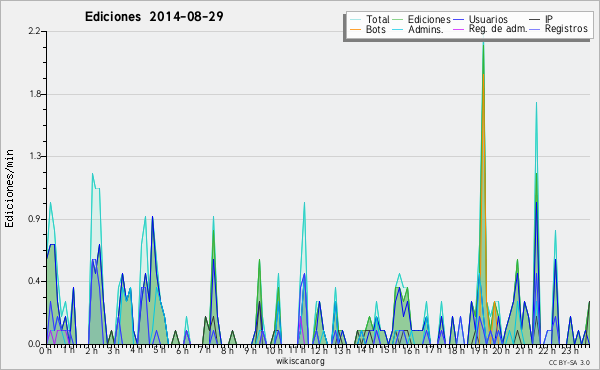Click the 'CC BY-SA 3.0' license text
This screenshot has height=370, width=600.
click(x=569, y=362)
